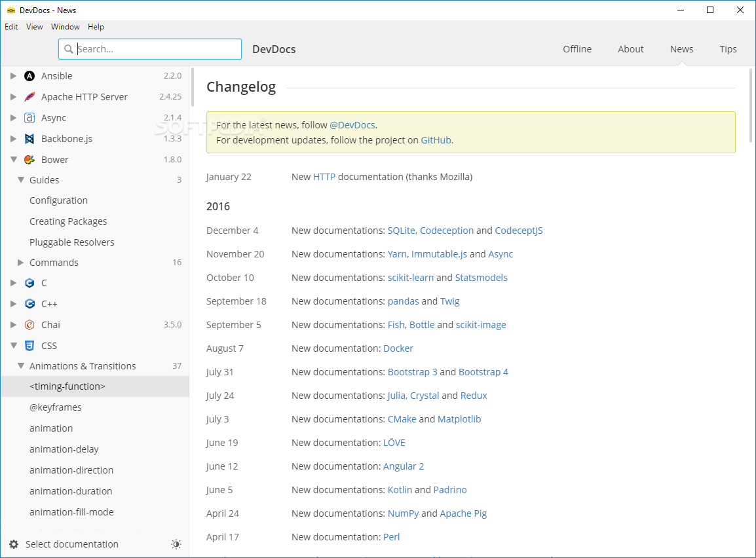Screen dimensions: 756x558
Task: Collapse the Guides section arrow
Action: tap(21, 179)
